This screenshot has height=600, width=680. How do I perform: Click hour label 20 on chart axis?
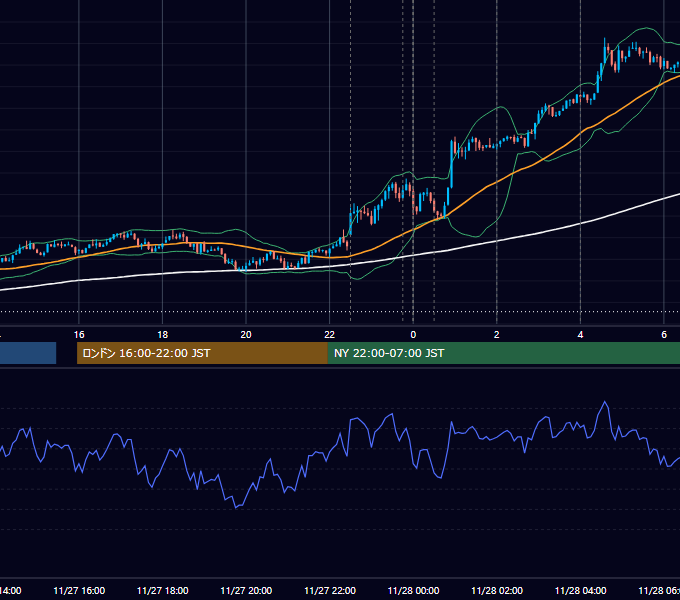click(246, 335)
